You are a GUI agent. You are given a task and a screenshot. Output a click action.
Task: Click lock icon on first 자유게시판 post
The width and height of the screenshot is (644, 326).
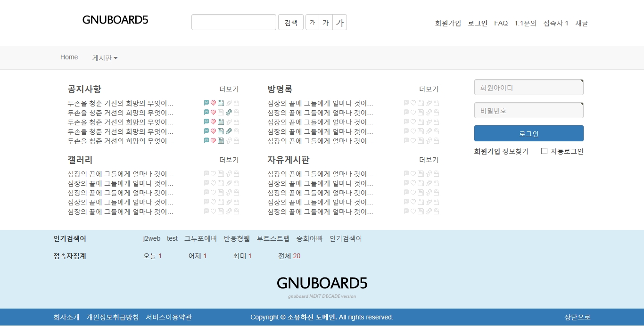(436, 173)
